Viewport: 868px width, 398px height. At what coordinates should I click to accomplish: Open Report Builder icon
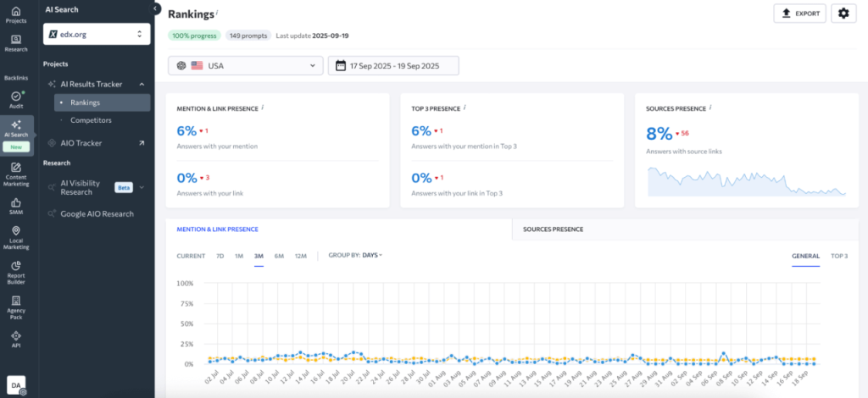16,270
